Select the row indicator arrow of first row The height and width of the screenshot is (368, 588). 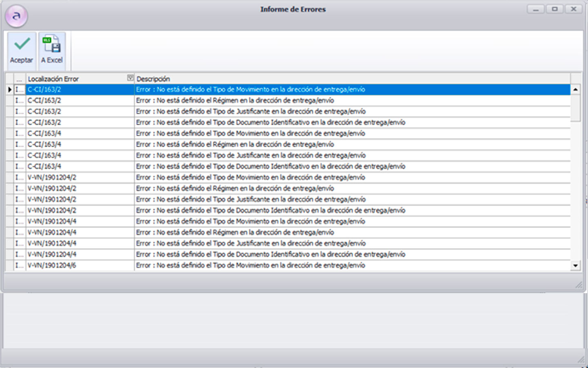[10, 90]
